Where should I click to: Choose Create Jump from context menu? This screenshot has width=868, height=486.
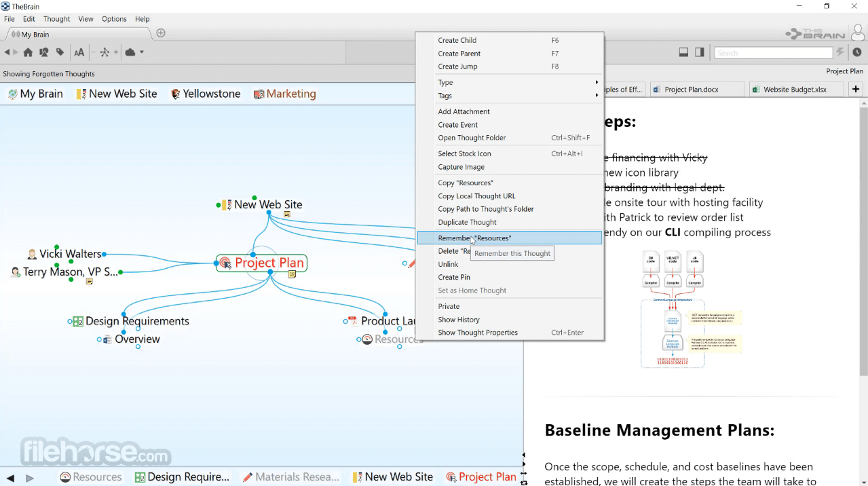point(510,67)
